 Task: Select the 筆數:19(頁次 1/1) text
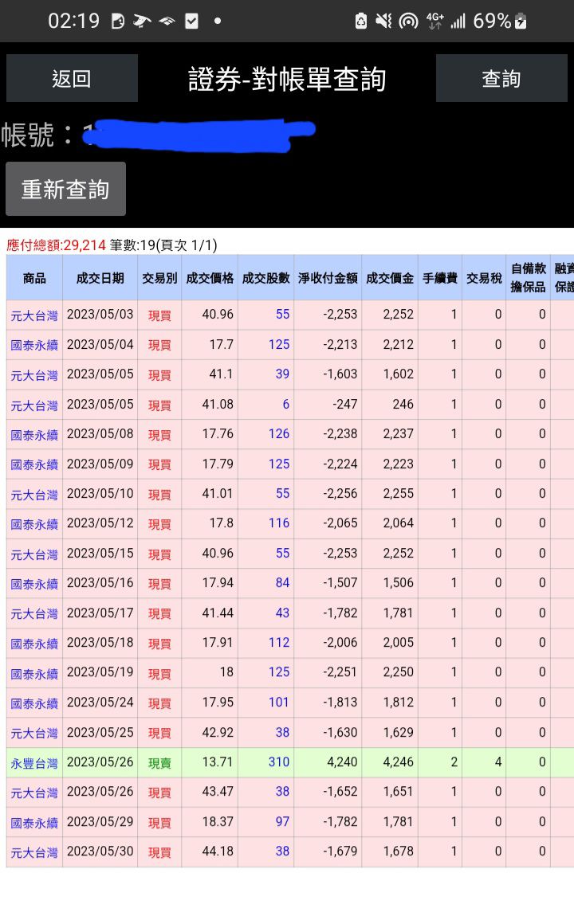pyautogui.click(x=163, y=245)
